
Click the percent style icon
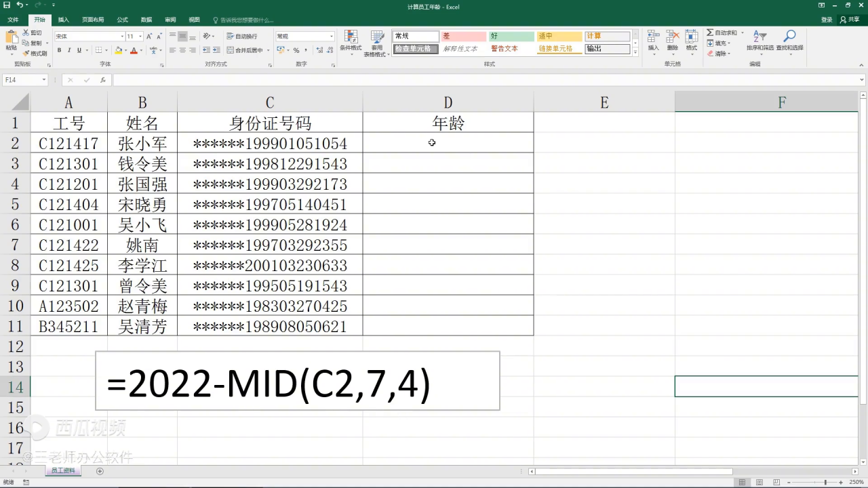(x=296, y=50)
